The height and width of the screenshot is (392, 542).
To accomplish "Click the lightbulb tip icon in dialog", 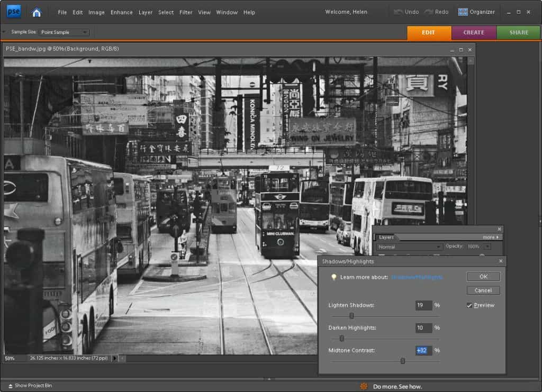I will coord(333,277).
